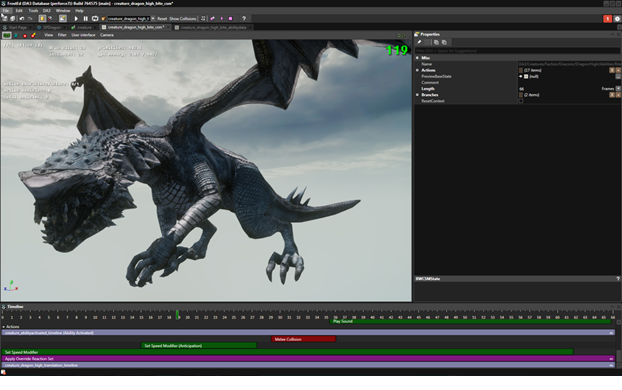The height and width of the screenshot is (390, 622).
Task: Click the Length value 66
Action: point(521,89)
